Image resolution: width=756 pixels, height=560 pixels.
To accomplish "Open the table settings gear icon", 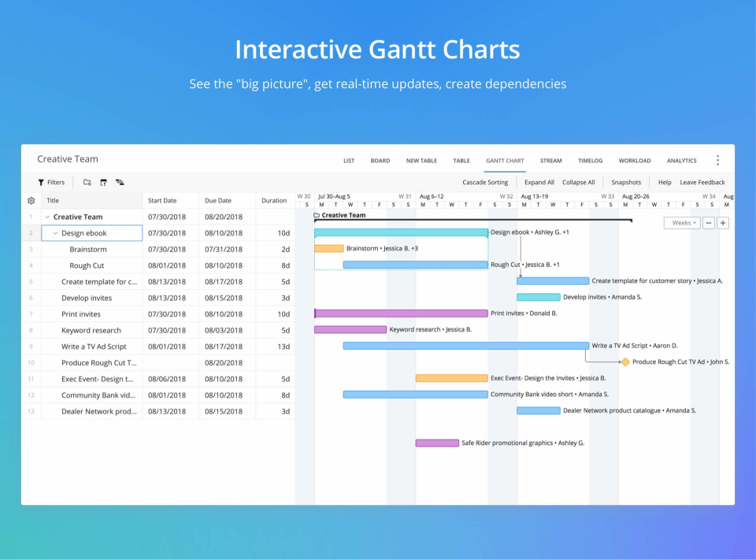I will pyautogui.click(x=31, y=201).
